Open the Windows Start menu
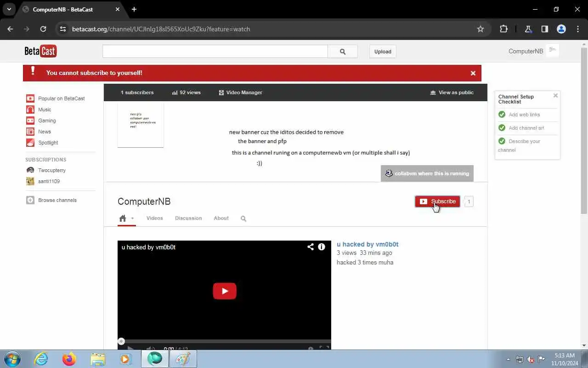The image size is (588, 368). click(12, 359)
